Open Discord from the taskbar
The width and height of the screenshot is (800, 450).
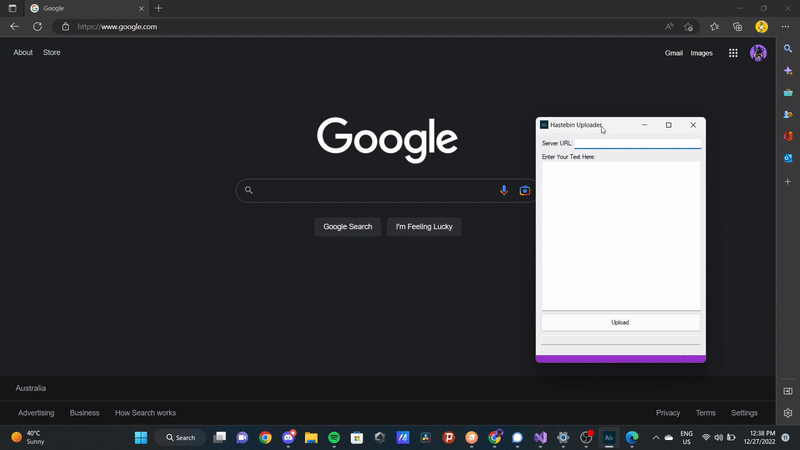click(289, 438)
